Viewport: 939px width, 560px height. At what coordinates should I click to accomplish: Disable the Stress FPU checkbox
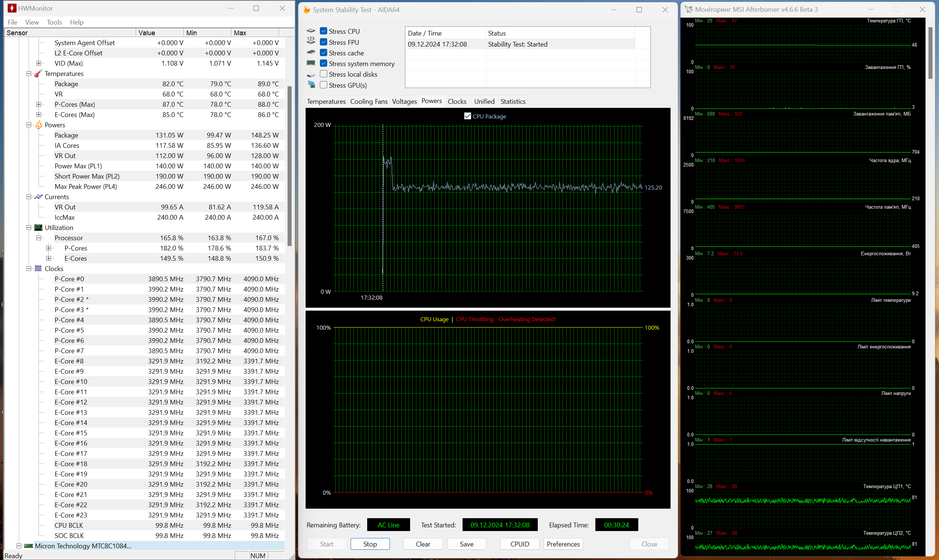click(x=324, y=42)
